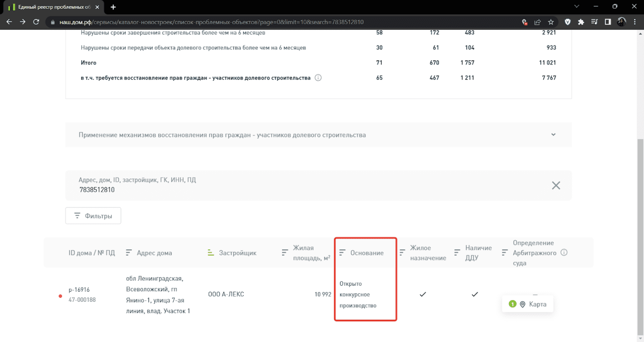
Task: Open the tab search dropdown arrow
Action: [x=576, y=7]
